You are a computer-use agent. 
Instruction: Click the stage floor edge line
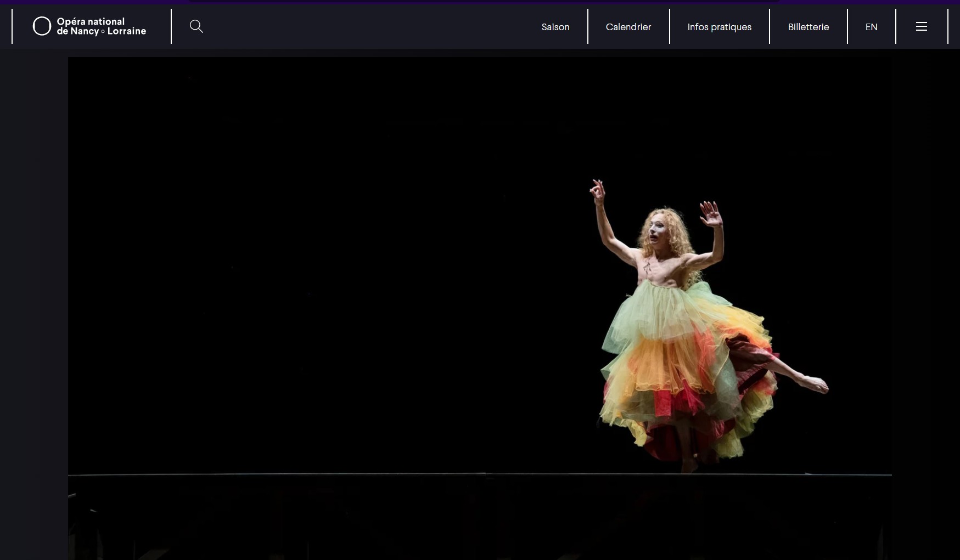click(x=329, y=474)
